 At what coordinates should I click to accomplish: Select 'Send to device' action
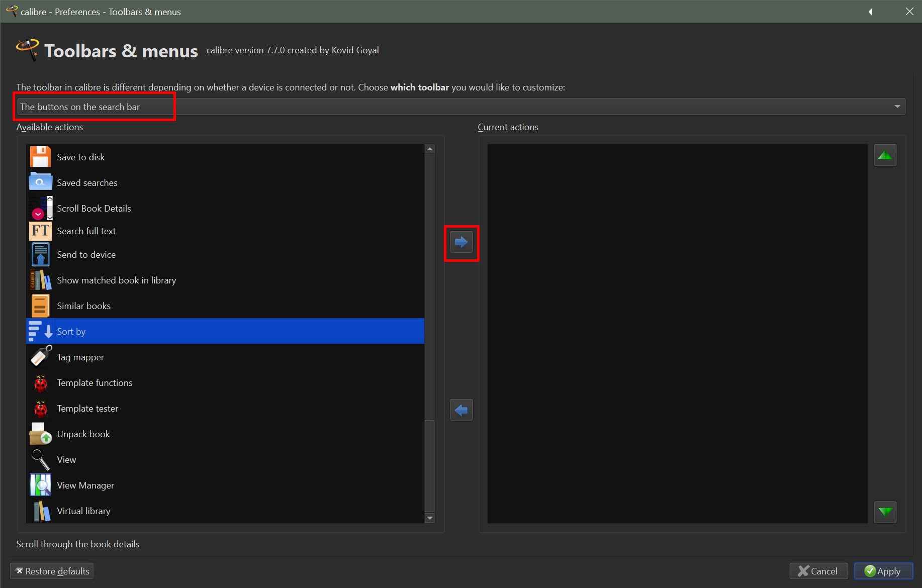click(225, 254)
